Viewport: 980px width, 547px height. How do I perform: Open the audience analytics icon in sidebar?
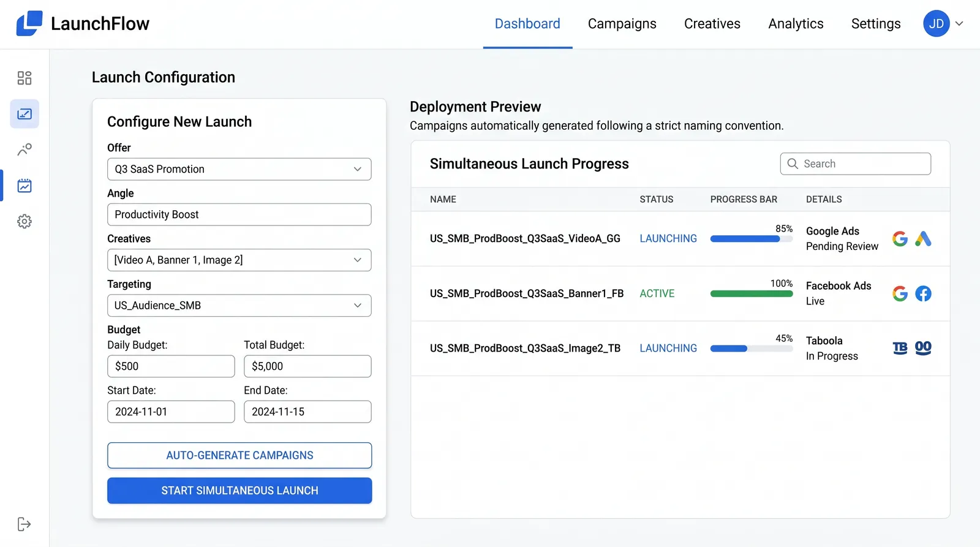[24, 149]
